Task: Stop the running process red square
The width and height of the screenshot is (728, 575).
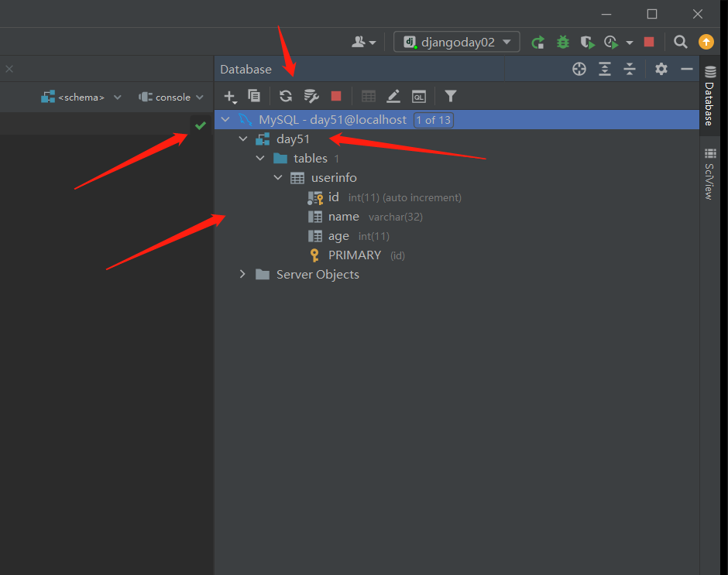Action: (x=649, y=43)
